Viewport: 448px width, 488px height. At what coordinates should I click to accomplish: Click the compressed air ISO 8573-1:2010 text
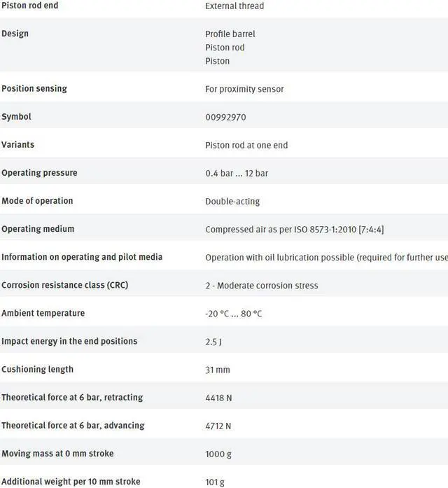point(294,230)
